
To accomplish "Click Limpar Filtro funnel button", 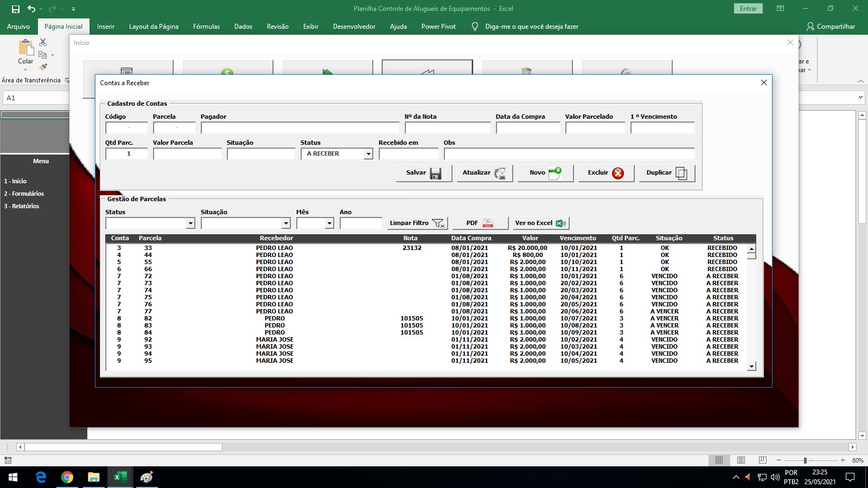I will [417, 223].
